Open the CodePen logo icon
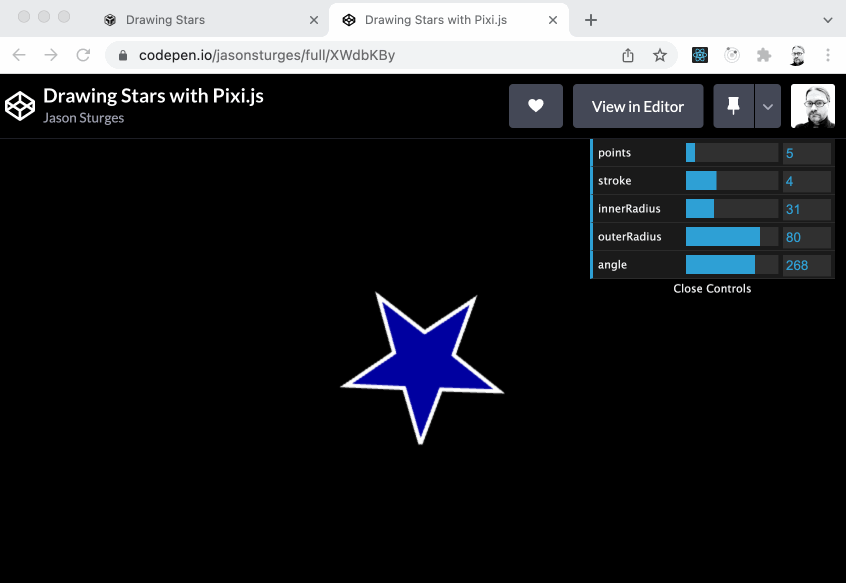846x583 pixels. [x=19, y=105]
